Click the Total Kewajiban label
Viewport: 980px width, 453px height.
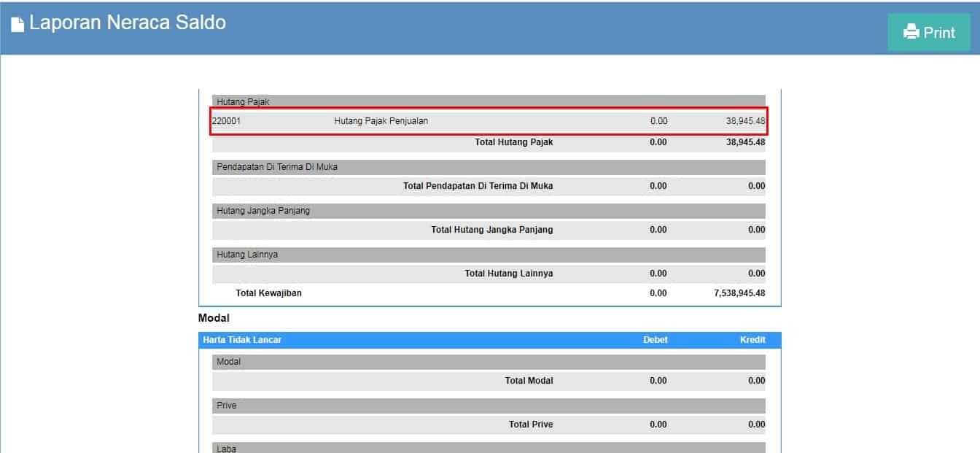[268, 293]
